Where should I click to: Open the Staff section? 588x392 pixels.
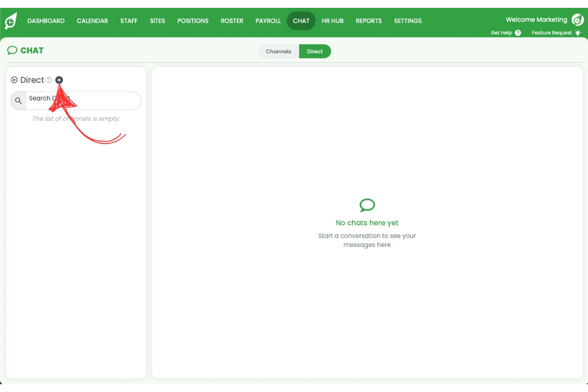point(129,21)
